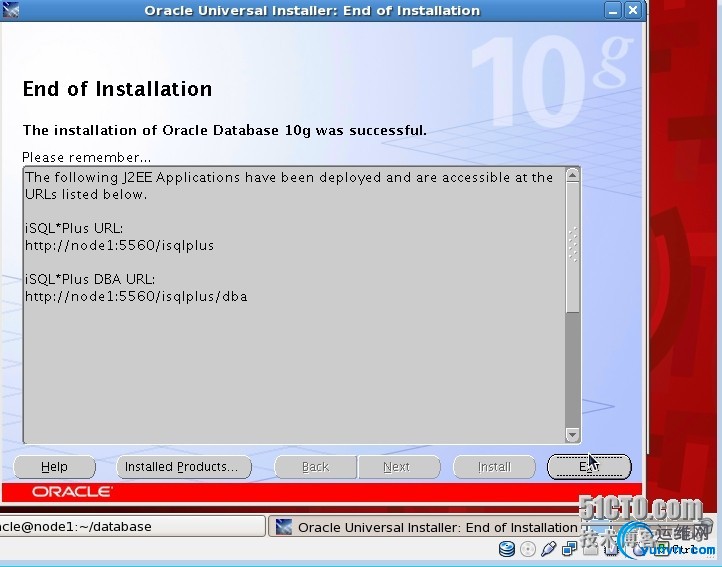The height and width of the screenshot is (567, 722).
Task: Click the disabled Back button
Action: (x=315, y=467)
